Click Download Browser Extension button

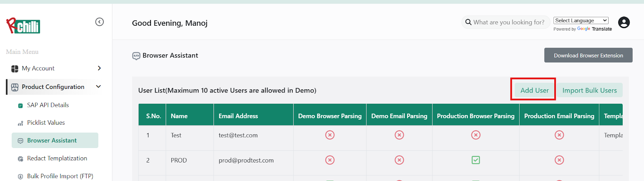[588, 56]
